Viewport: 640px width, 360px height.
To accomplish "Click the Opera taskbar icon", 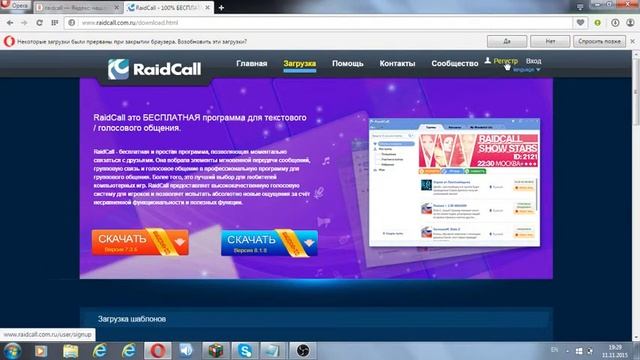I will pos(158,351).
